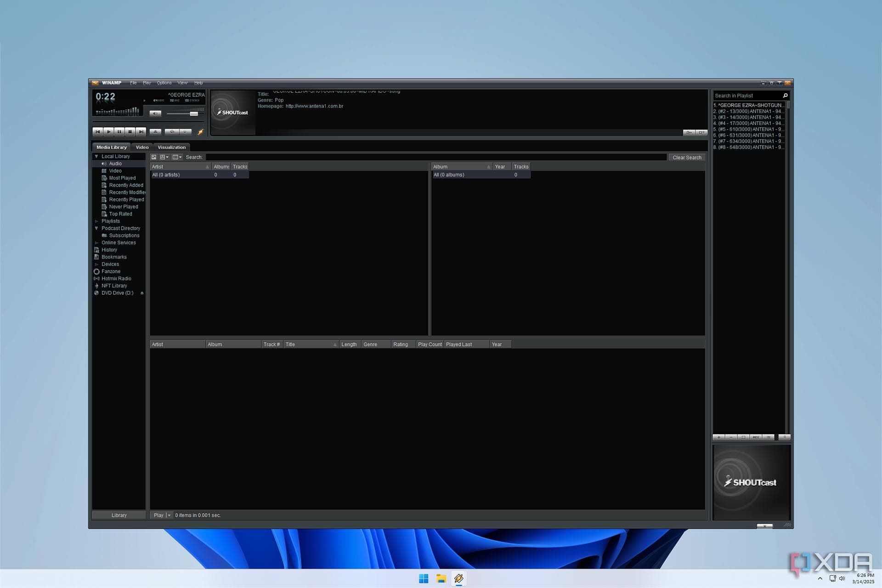Open the Play menu
The image size is (882, 588).
[147, 83]
